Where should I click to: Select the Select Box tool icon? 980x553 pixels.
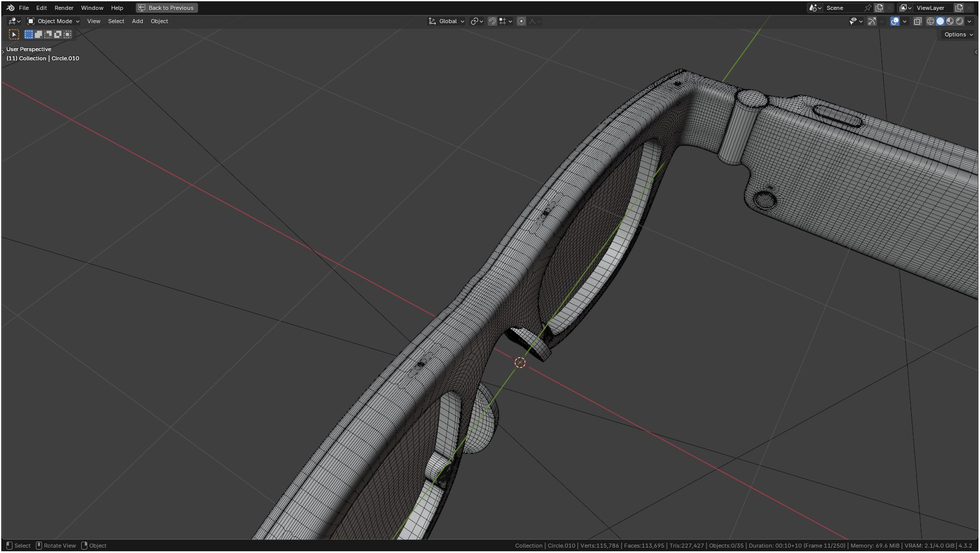coord(14,34)
